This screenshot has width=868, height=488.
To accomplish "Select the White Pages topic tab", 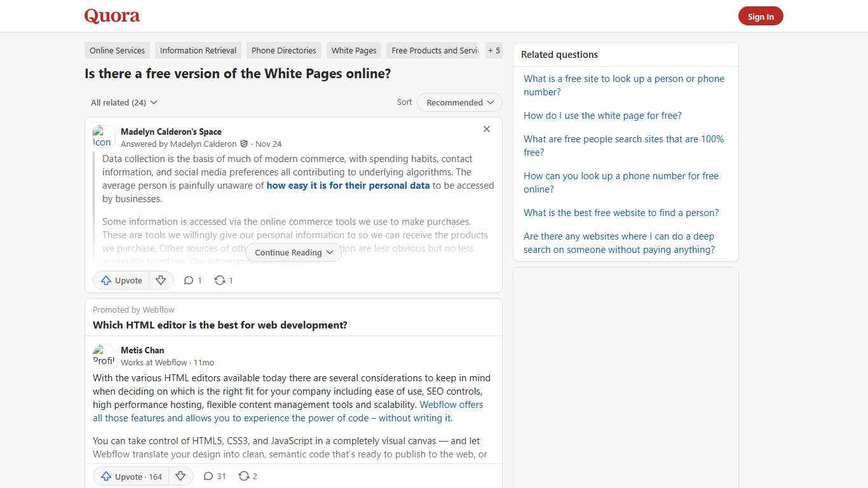I will (x=353, y=50).
